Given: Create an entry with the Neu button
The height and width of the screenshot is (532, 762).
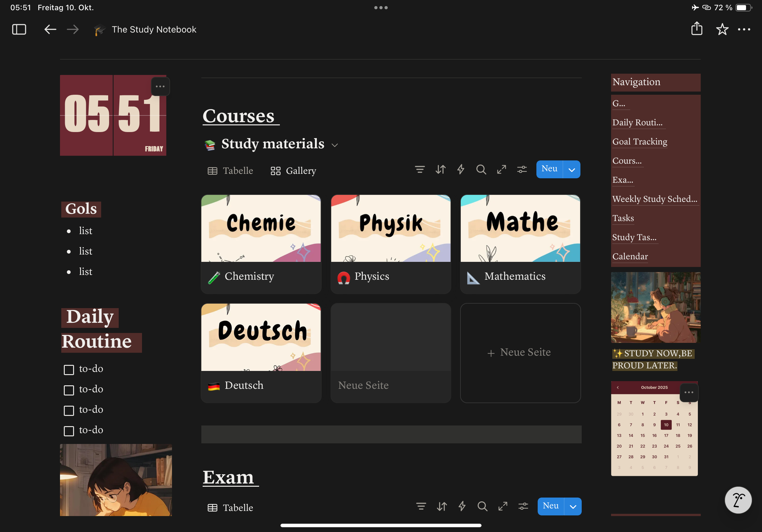Looking at the screenshot, I should pyautogui.click(x=549, y=169).
